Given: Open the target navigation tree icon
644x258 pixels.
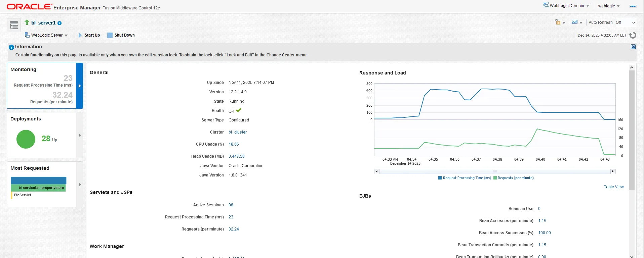Looking at the screenshot, I should pyautogui.click(x=14, y=25).
